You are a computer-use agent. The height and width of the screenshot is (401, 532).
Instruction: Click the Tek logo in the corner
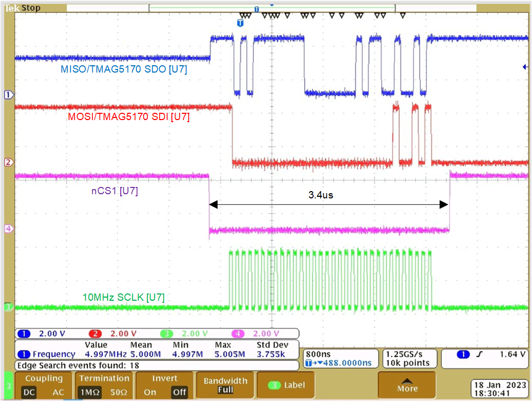11,7
